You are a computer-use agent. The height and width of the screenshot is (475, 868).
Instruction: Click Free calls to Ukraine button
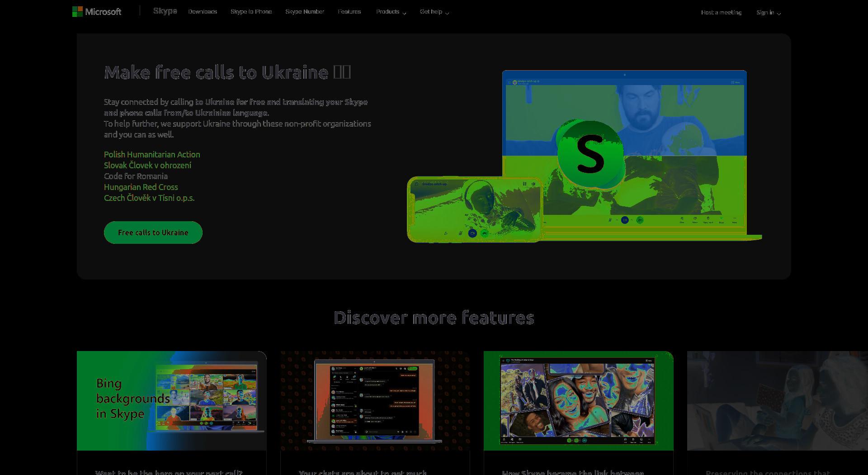(x=153, y=233)
